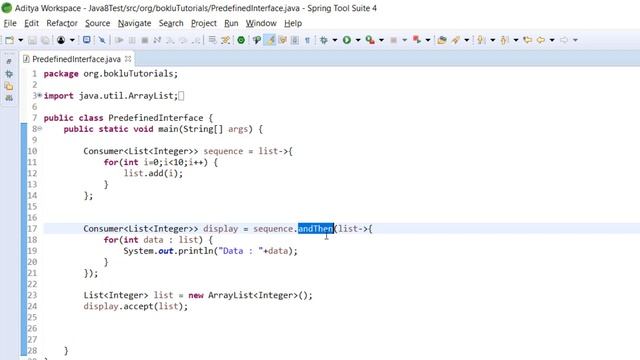Click the green Run play toolbar icon
640x360 pixels.
347,40
